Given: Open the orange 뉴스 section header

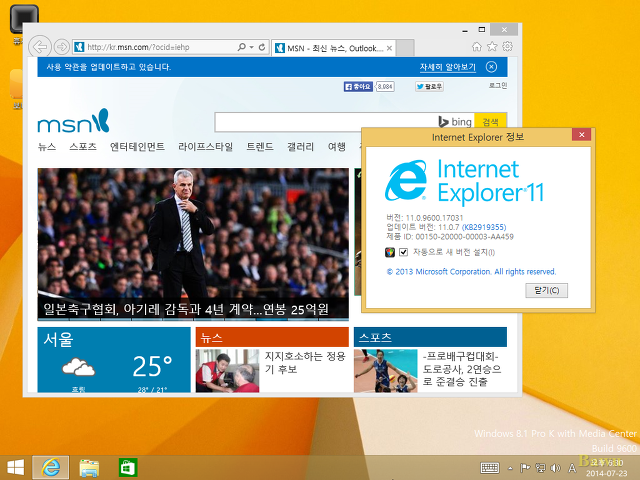Looking at the screenshot, I should tap(272, 337).
